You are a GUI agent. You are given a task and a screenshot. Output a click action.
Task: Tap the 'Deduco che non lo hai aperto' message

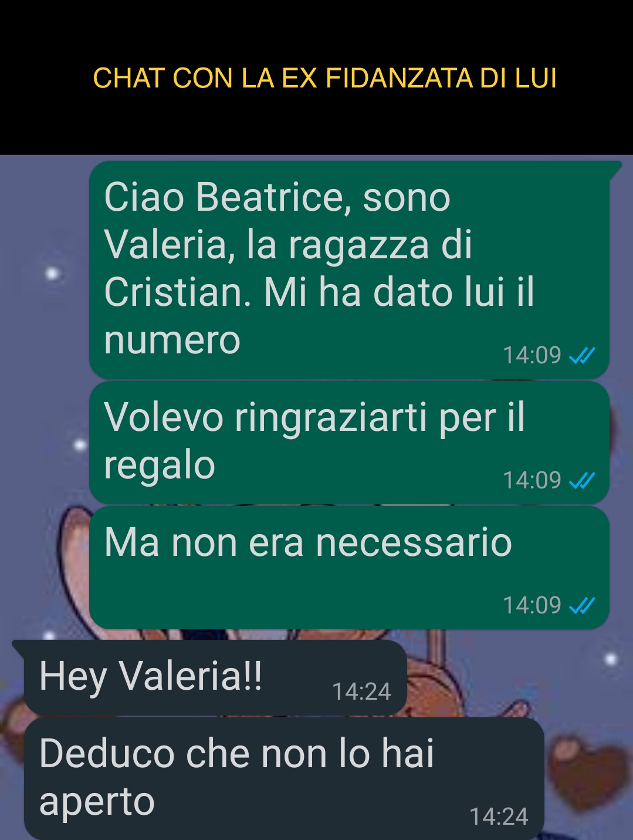pyautogui.click(x=284, y=778)
